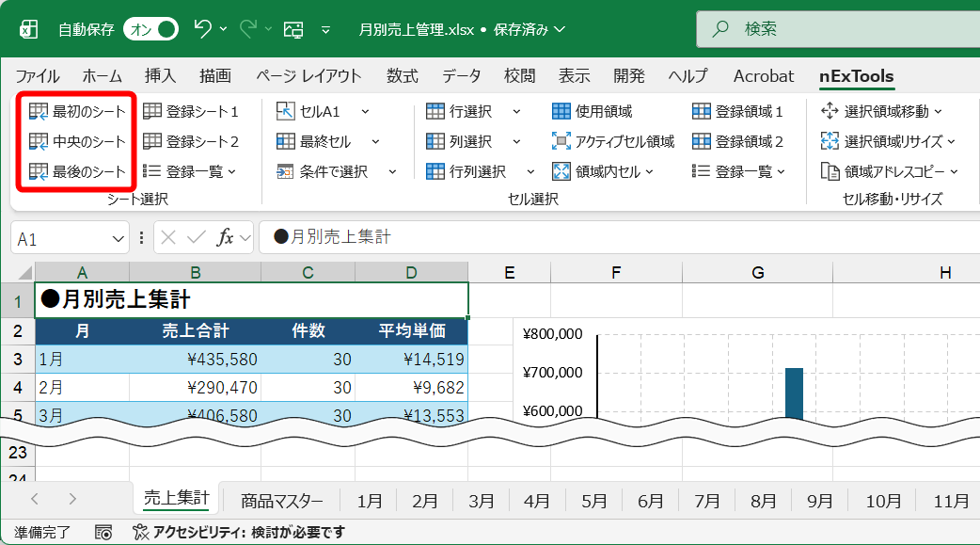The image size is (980, 545).
Task: Click the Redo arrow icon
Action: 248,29
